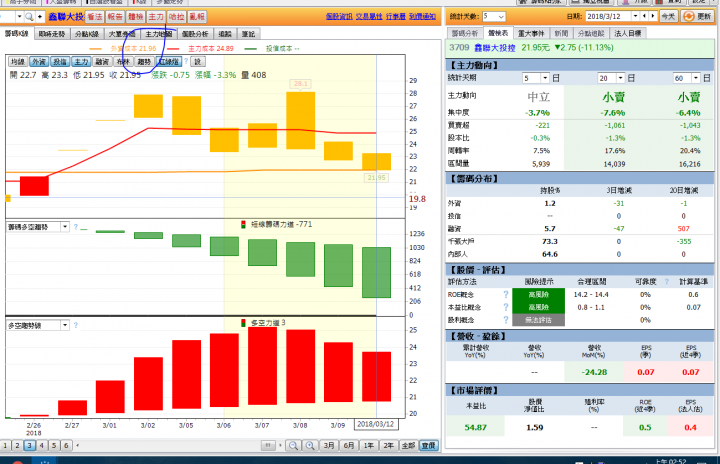Click the zoom in magnifier icon
Viewport: 720px width, 464px height.
click(x=310, y=445)
